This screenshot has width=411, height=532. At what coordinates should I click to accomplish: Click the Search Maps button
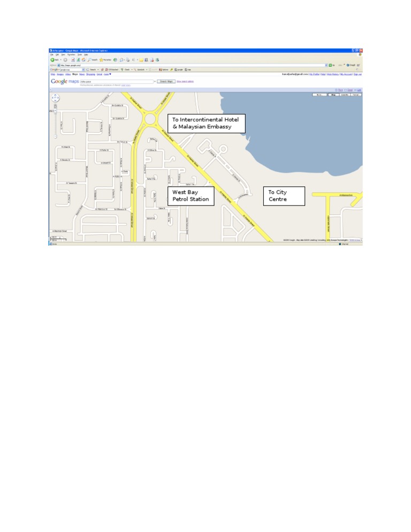(x=166, y=81)
